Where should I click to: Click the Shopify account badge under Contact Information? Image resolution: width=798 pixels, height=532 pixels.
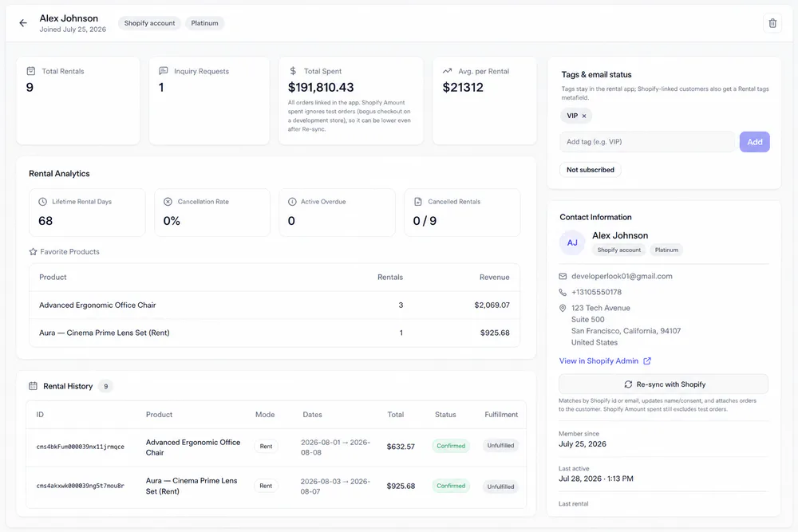coord(619,250)
